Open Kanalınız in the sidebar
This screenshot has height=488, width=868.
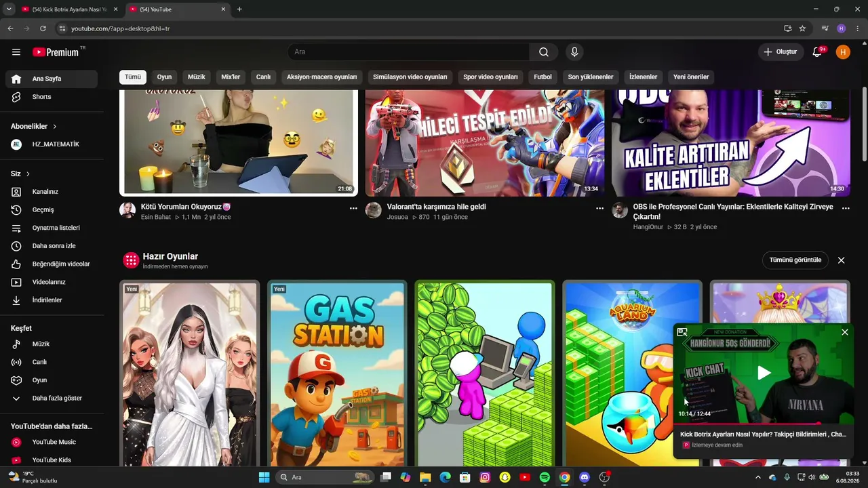coord(52,192)
